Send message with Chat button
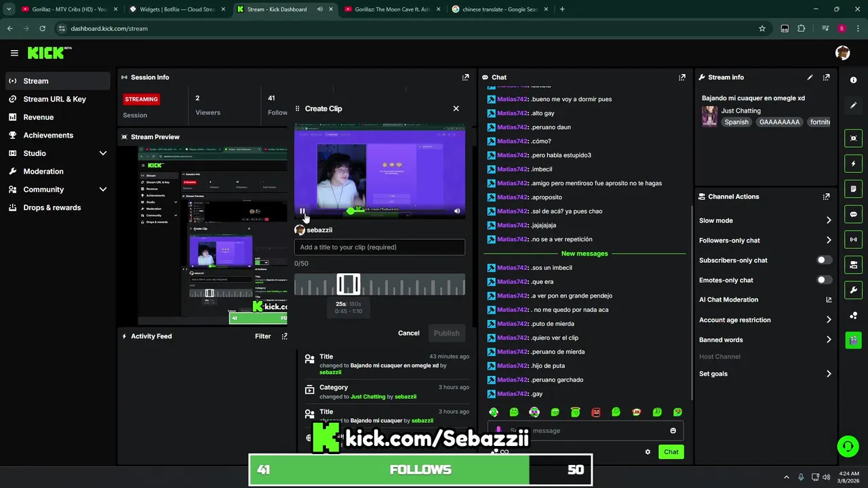This screenshot has height=488, width=868. pos(671,452)
